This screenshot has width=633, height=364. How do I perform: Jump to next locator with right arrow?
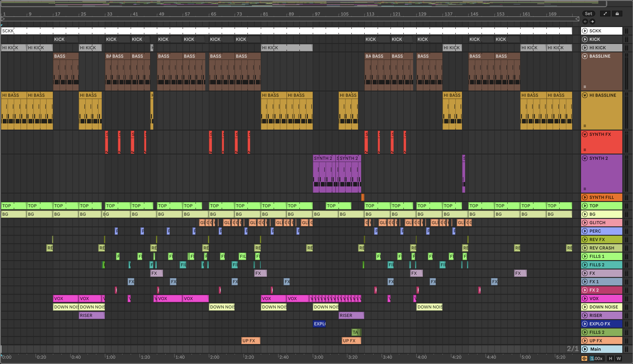point(592,22)
